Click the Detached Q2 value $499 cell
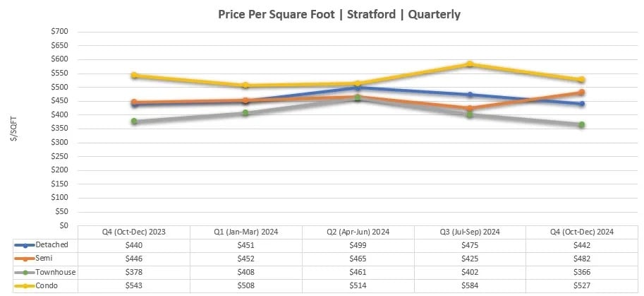Image resolution: width=644 pixels, height=296 pixels. coord(358,245)
